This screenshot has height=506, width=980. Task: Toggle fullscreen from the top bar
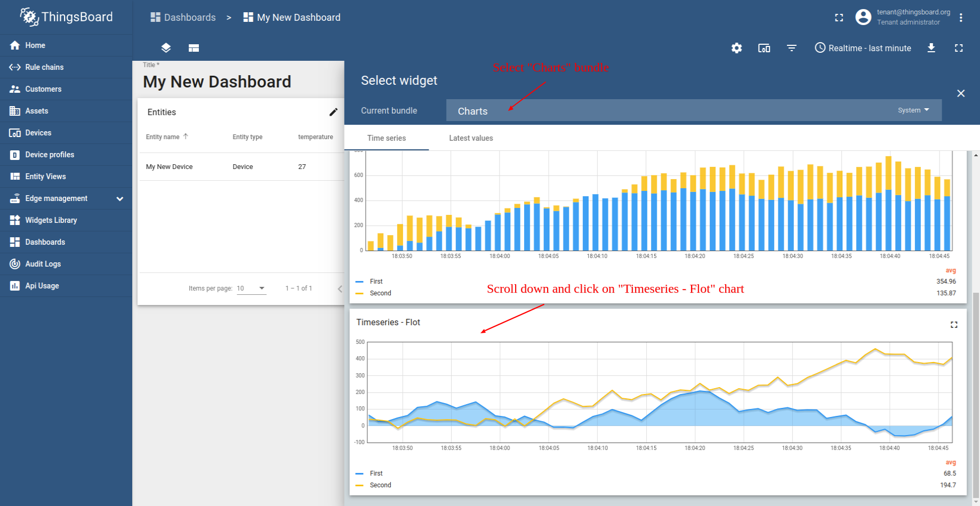point(839,18)
